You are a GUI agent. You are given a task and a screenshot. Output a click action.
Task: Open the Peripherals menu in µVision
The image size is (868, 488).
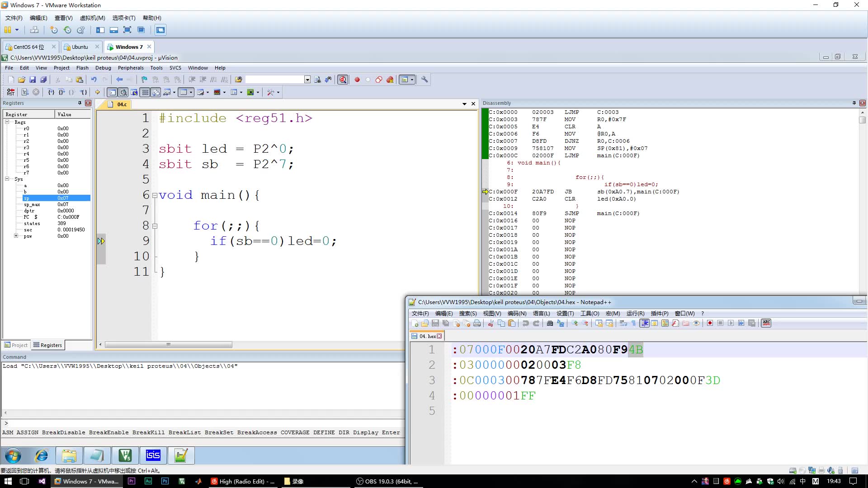click(131, 68)
